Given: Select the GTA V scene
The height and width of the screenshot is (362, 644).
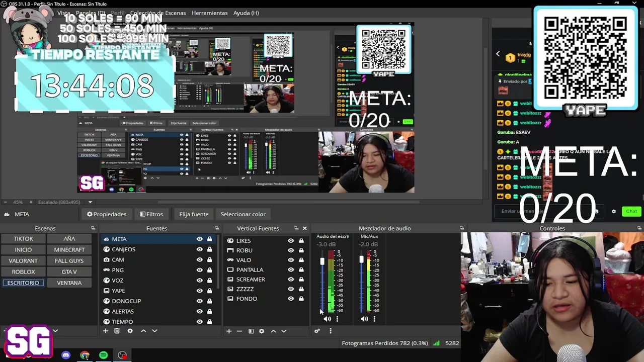Looking at the screenshot, I should pyautogui.click(x=69, y=272).
